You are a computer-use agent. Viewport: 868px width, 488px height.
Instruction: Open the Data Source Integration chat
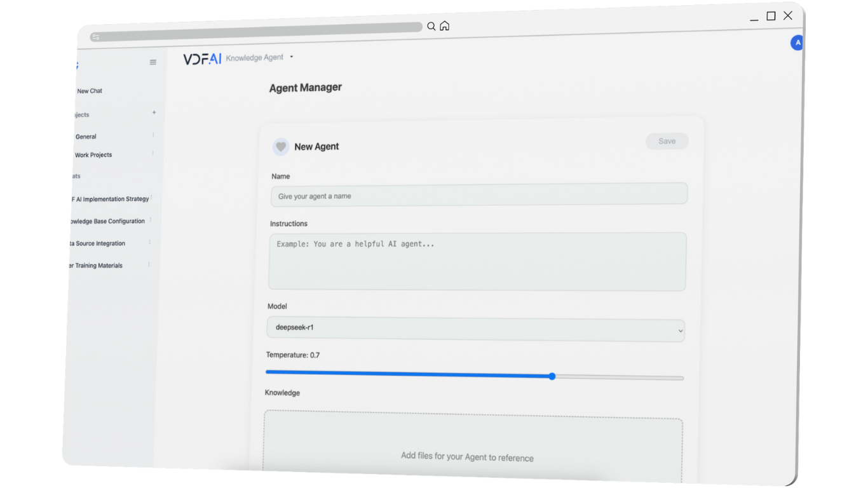point(97,243)
